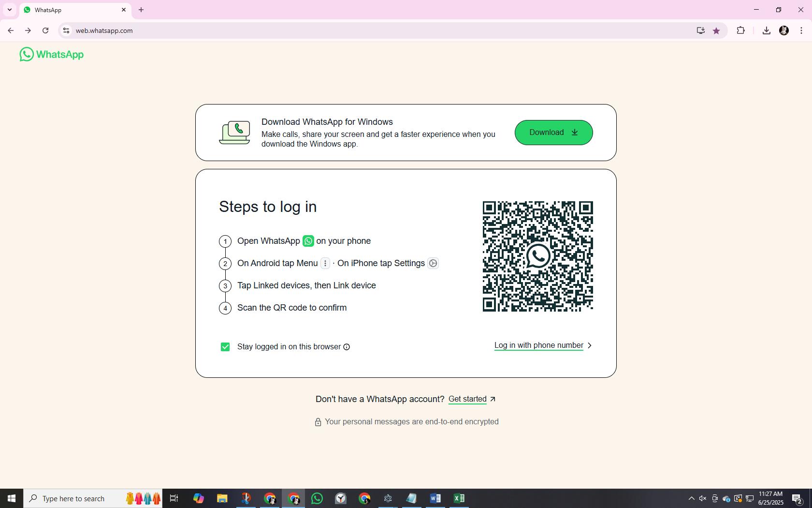
Task: Open the browser extensions menu
Action: tap(740, 30)
